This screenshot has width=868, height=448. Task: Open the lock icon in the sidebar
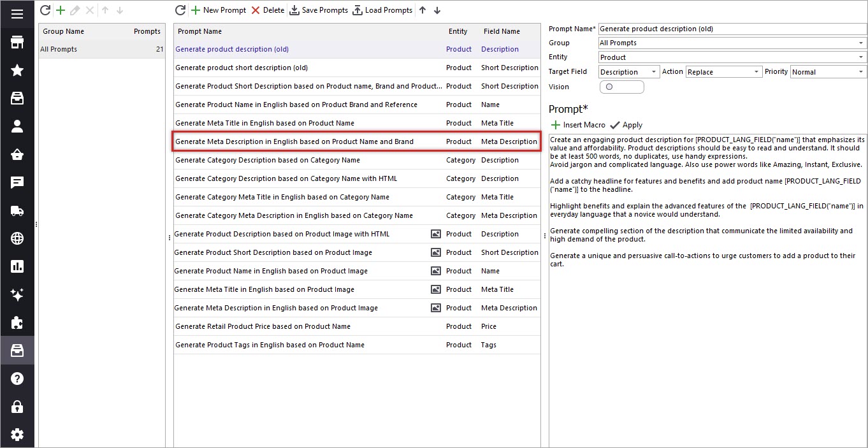17,407
